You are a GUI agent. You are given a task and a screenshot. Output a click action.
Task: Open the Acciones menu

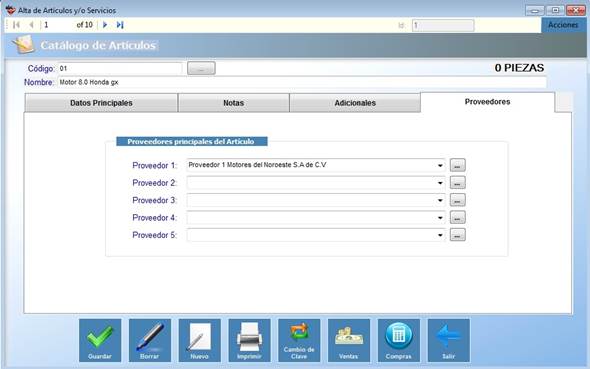(x=563, y=25)
